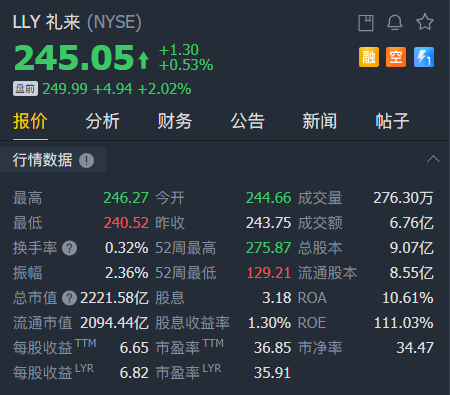Show help for 换手率 question mark
450x395 pixels.
69,248
